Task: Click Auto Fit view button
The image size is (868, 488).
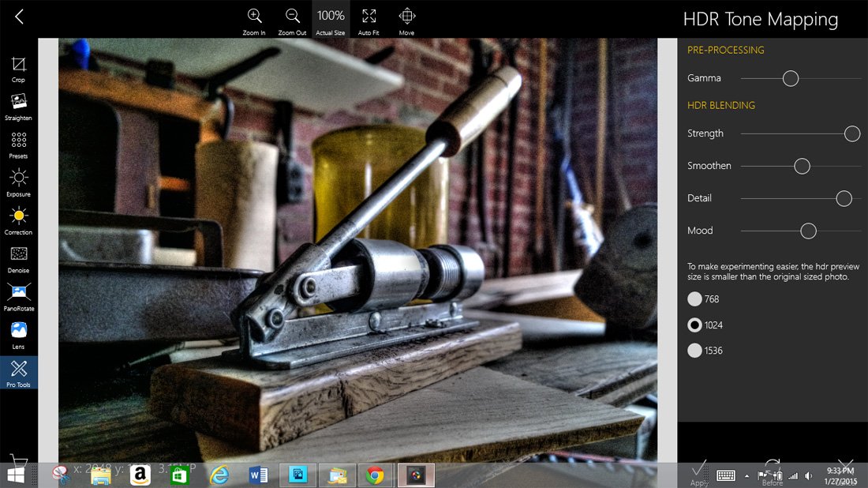Action: pos(369,22)
